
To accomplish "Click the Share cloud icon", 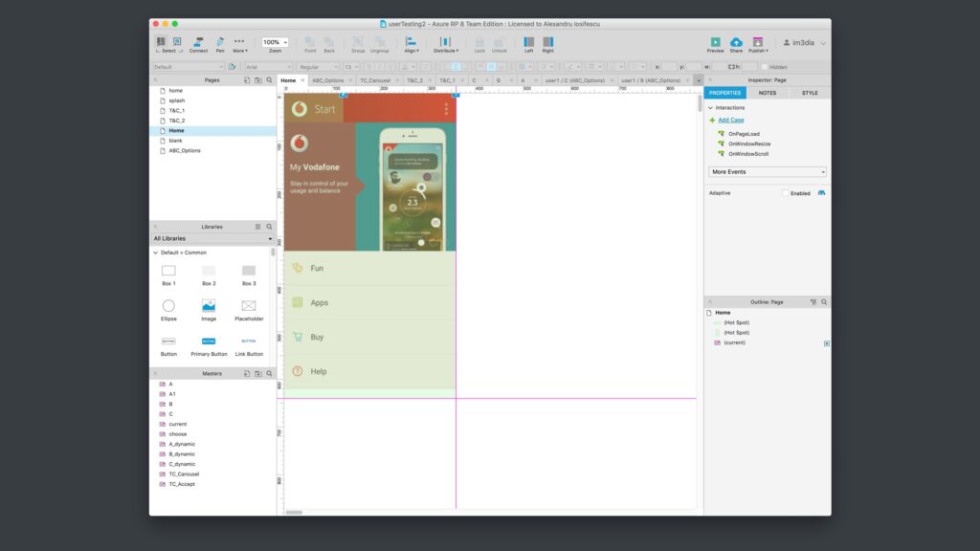I will pos(736,42).
